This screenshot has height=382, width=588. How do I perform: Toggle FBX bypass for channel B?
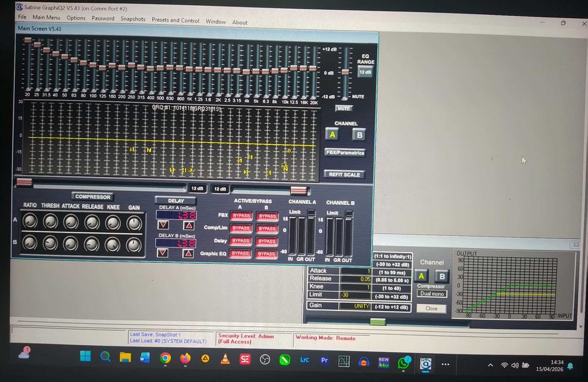tap(267, 216)
